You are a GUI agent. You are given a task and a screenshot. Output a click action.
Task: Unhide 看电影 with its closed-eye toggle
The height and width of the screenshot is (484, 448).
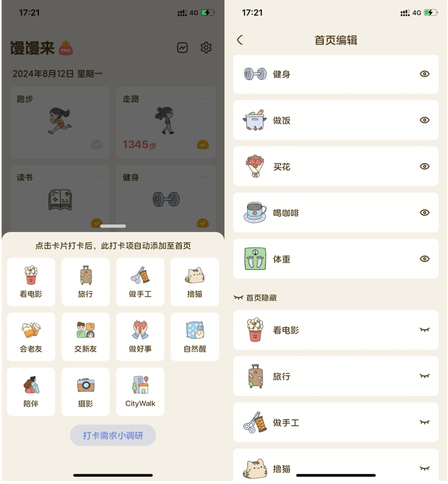425,330
